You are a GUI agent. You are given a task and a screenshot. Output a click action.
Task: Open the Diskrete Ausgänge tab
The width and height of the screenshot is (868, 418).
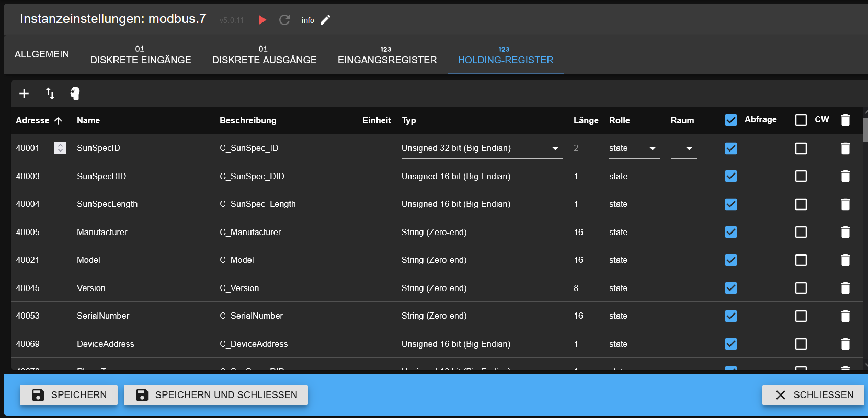[265, 54]
